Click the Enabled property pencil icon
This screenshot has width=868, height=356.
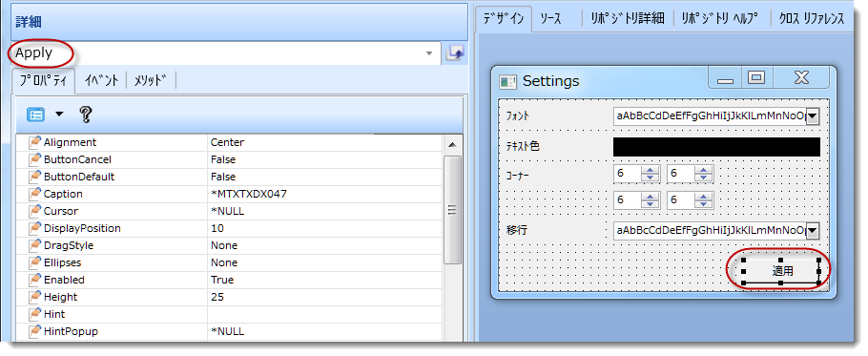(35, 280)
